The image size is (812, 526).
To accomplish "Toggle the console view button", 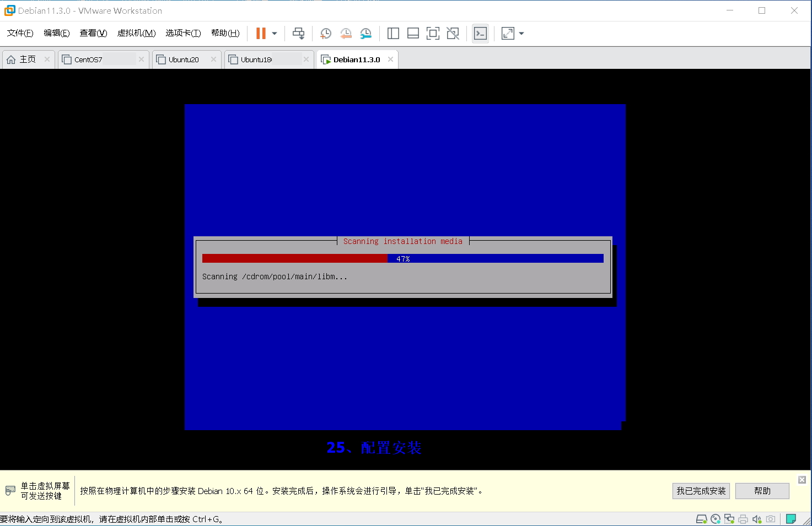I will 481,34.
